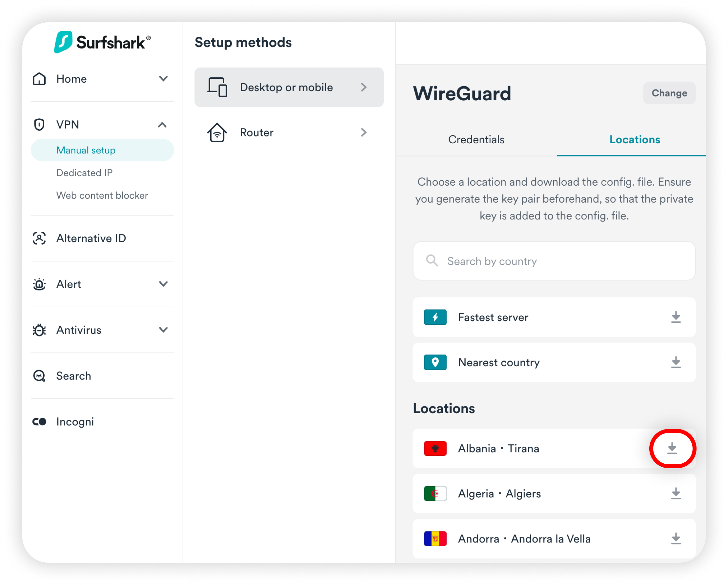Open the Web content blocker page

(102, 195)
